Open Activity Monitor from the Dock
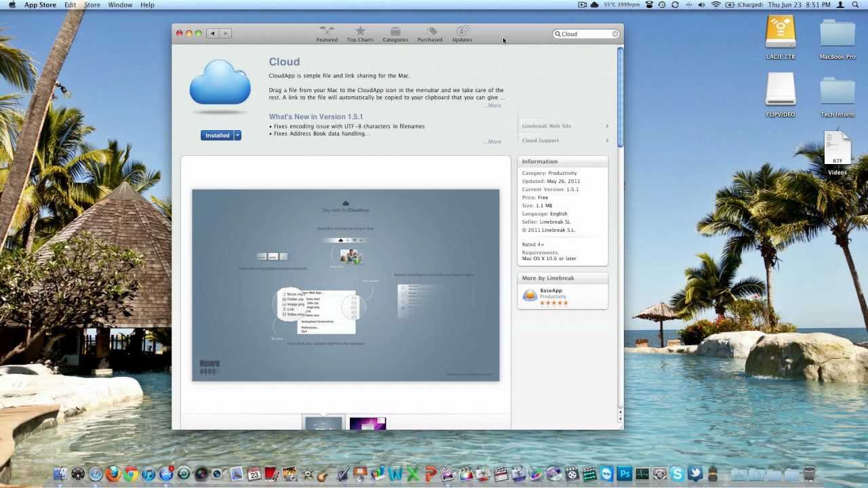Screen dimensions: 868x488 click(642, 474)
